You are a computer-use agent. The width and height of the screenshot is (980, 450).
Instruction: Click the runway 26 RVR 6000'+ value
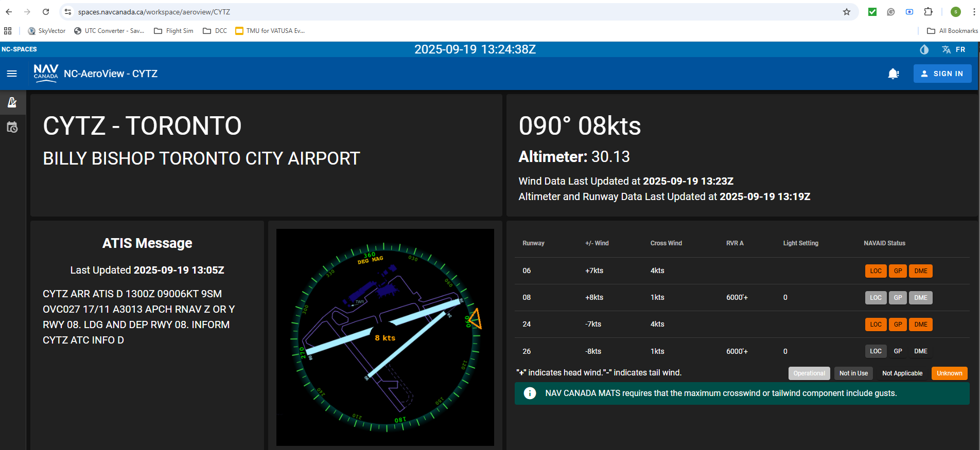coord(737,351)
